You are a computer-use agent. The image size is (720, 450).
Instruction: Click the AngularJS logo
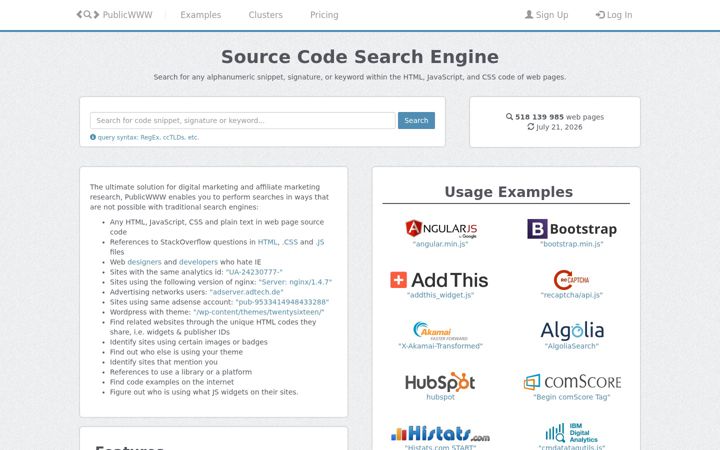[441, 229]
